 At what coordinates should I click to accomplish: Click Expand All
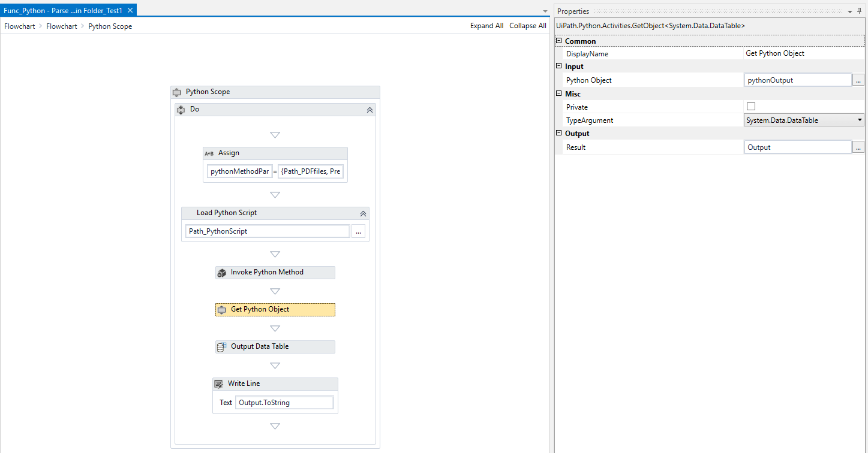(x=486, y=26)
